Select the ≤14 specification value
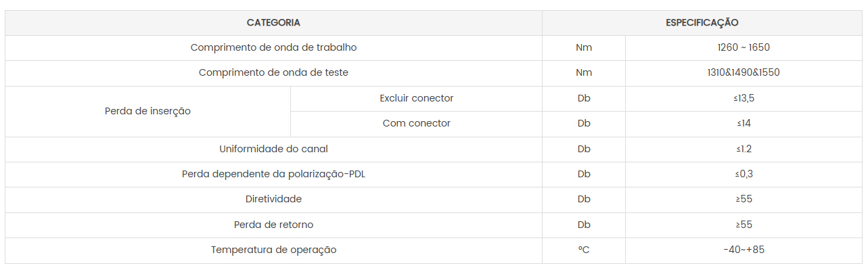This screenshot has width=868, height=272. [x=744, y=124]
